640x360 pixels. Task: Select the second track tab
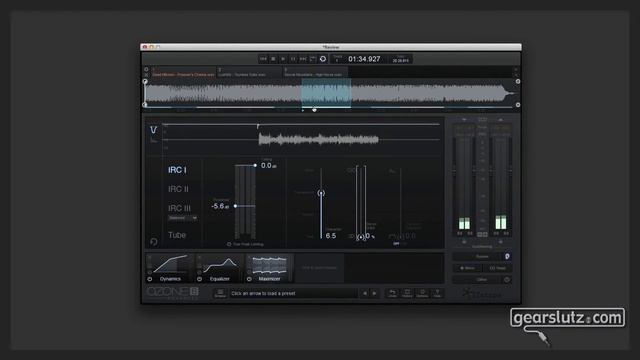click(249, 72)
